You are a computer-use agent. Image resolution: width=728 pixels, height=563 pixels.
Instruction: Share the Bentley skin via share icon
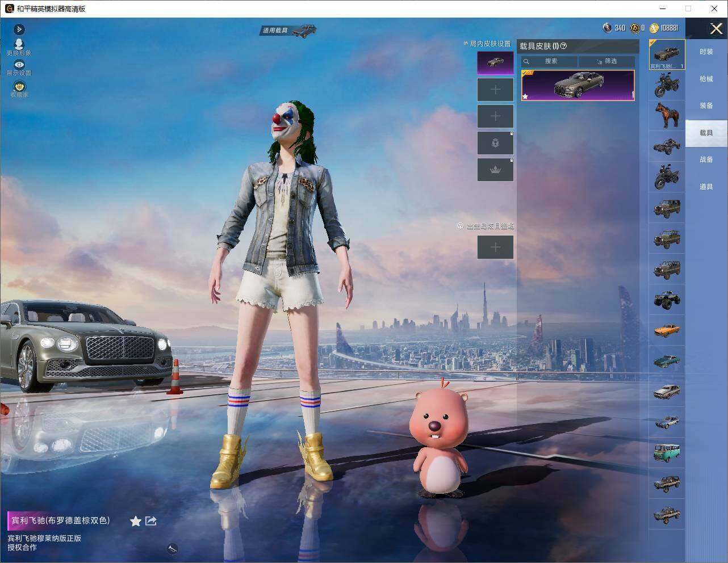coord(151,521)
